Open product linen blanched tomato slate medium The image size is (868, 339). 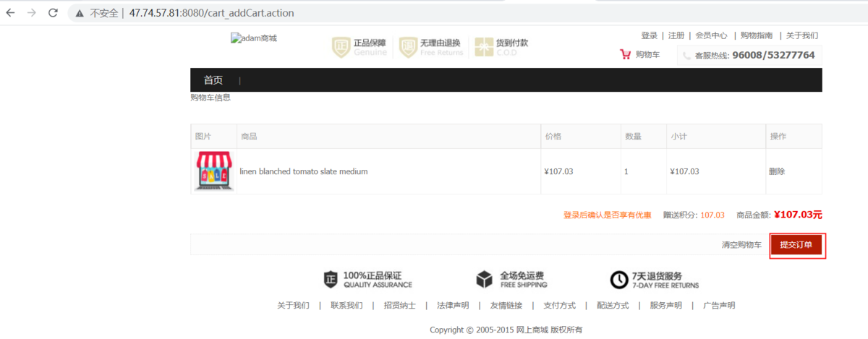pyautogui.click(x=304, y=171)
